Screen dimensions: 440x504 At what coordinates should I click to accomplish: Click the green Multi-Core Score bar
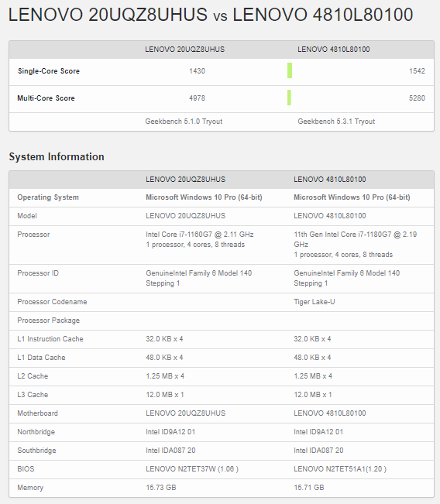coord(289,98)
